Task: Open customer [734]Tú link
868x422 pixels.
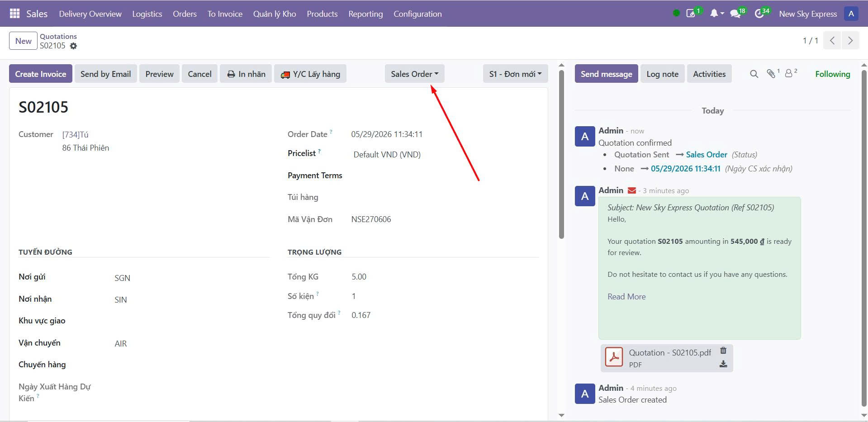Action: point(75,134)
